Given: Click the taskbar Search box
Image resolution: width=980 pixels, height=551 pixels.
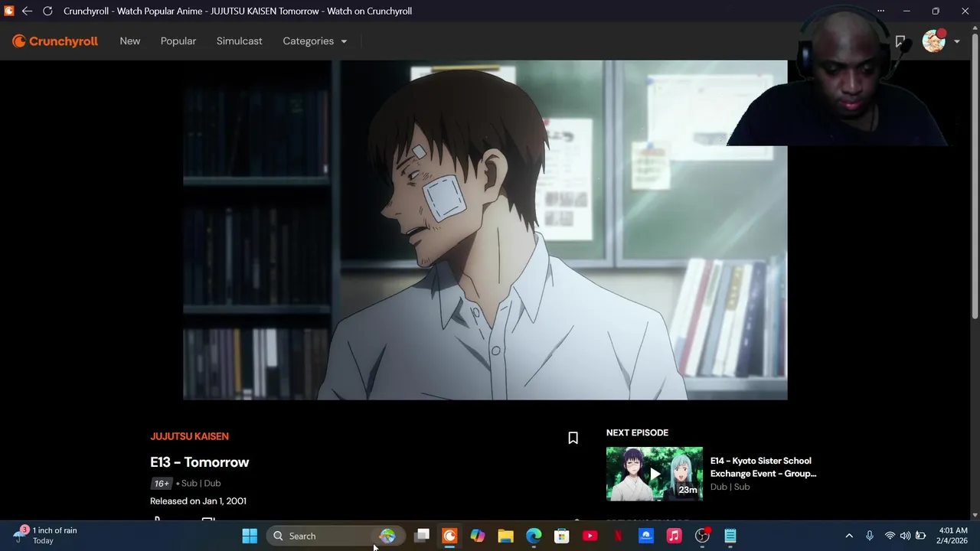Looking at the screenshot, I should click(335, 536).
